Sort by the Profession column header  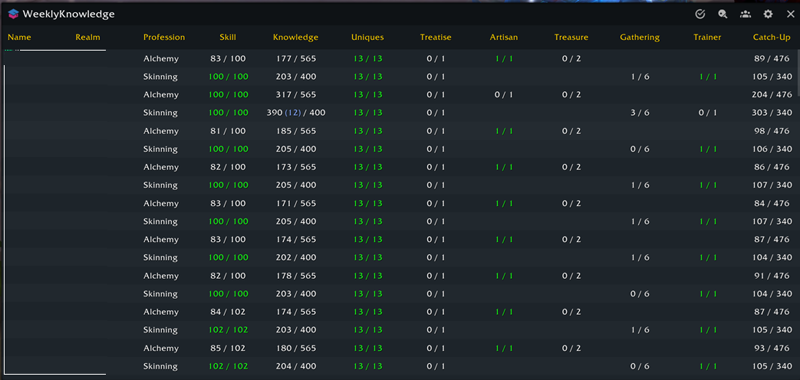[x=164, y=37]
